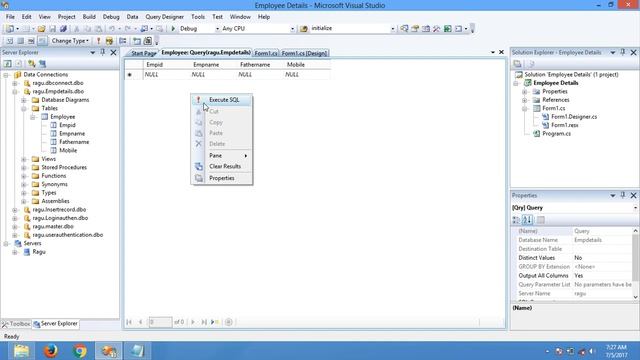Image resolution: width=640 pixels, height=360 pixels.
Task: Click Solution Explorer's Properties icon
Action: coord(518,64)
